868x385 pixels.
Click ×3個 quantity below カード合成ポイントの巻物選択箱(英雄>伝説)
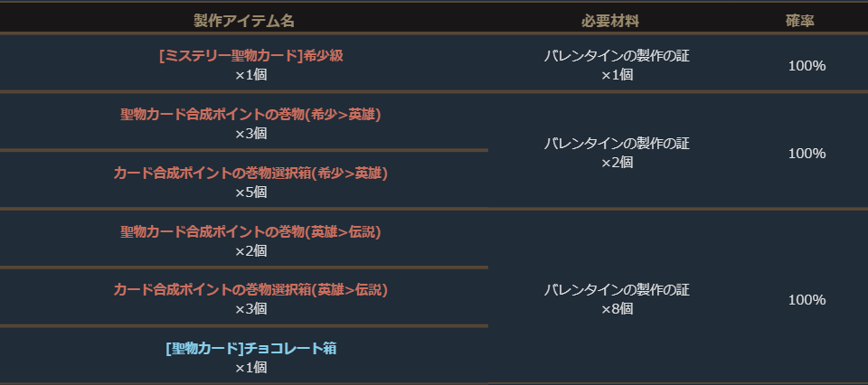click(x=250, y=309)
